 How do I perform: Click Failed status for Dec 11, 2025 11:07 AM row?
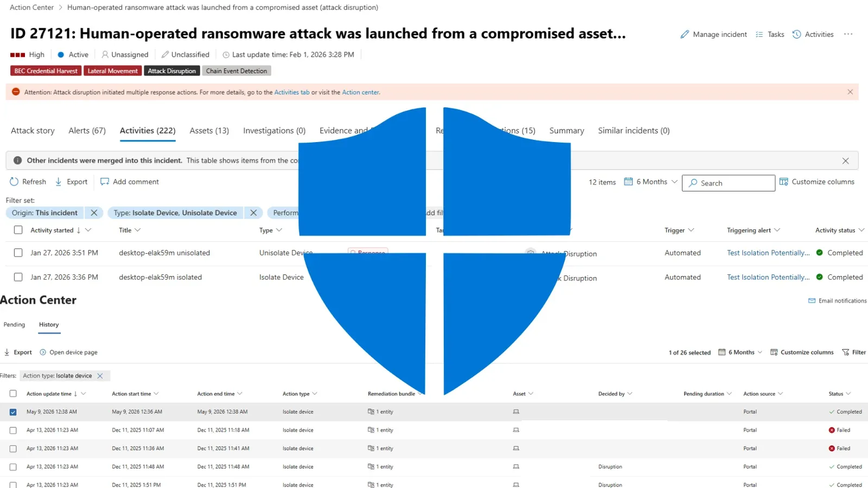pos(839,430)
